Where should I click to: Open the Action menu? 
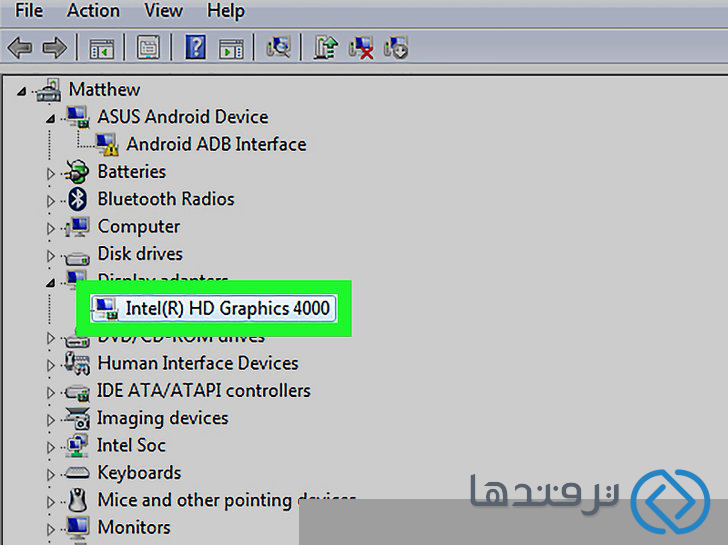pos(93,10)
